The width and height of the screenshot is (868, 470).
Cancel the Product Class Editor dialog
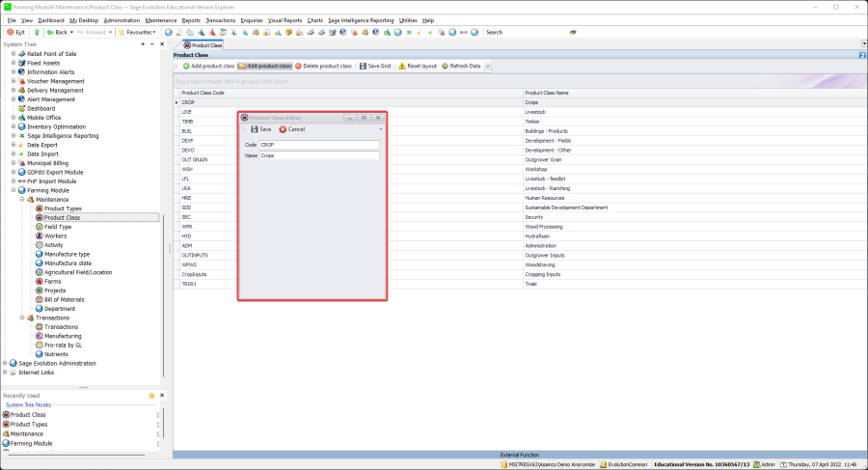291,129
